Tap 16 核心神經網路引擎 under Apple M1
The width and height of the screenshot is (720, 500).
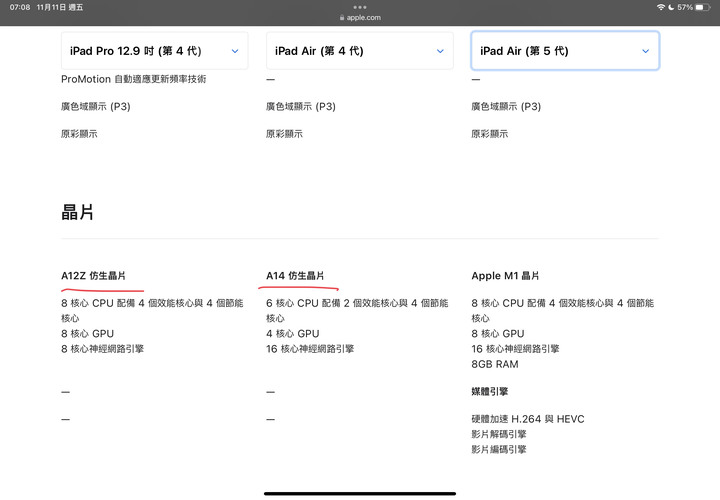[515, 349]
